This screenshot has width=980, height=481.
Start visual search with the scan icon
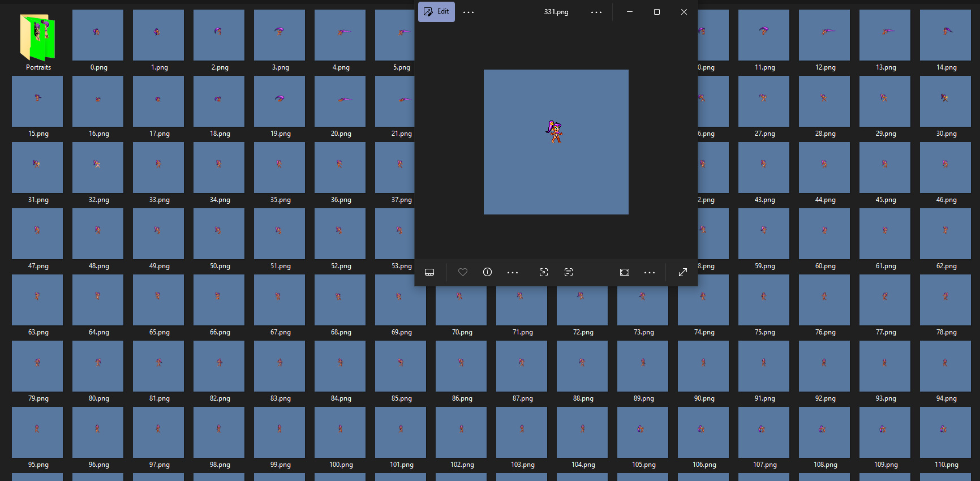tap(544, 272)
